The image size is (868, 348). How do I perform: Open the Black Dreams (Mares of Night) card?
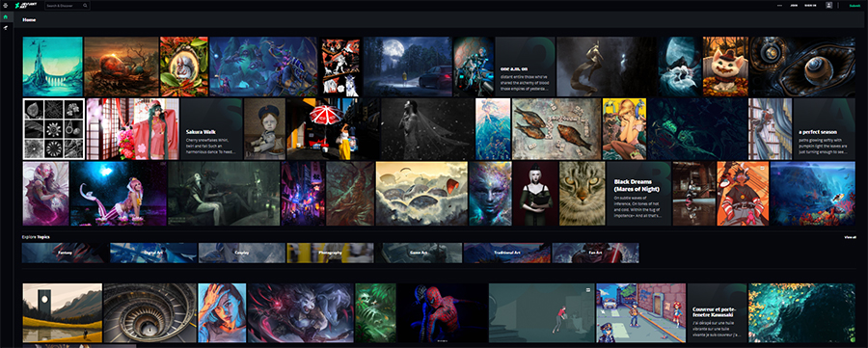coord(638,194)
